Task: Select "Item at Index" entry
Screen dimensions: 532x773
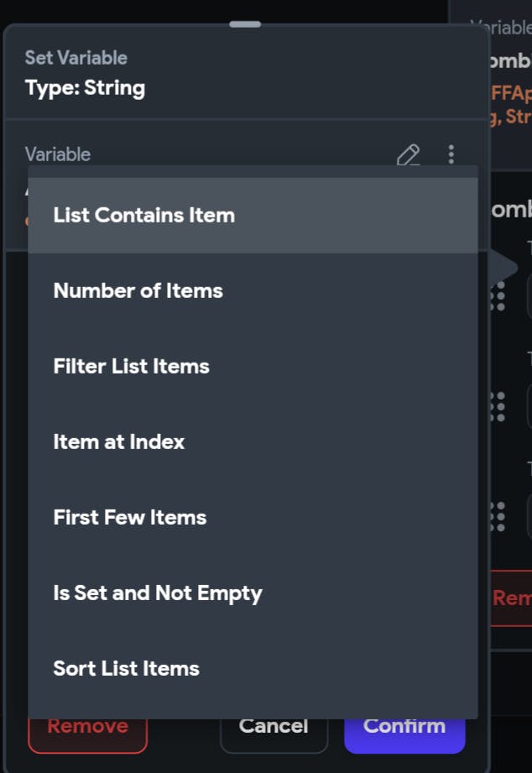Action: 118,442
